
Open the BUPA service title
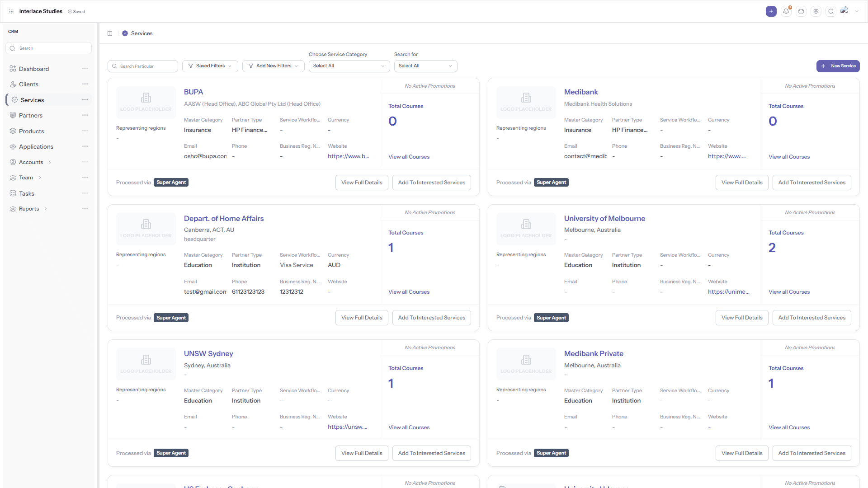[193, 92]
